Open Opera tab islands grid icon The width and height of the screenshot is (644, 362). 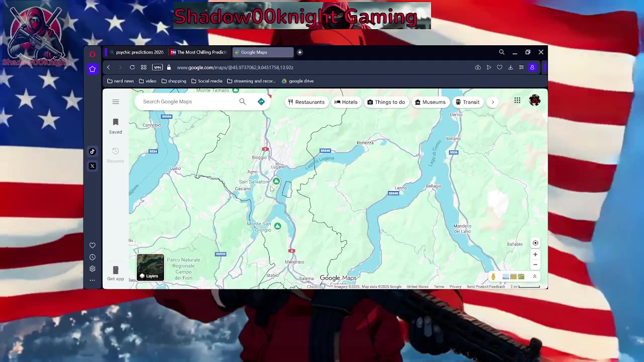click(143, 67)
